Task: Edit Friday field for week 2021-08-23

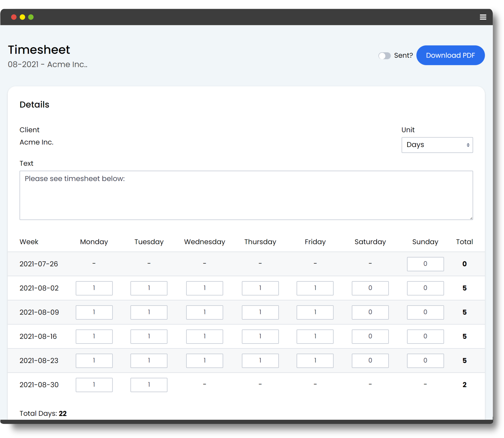Action: click(315, 361)
